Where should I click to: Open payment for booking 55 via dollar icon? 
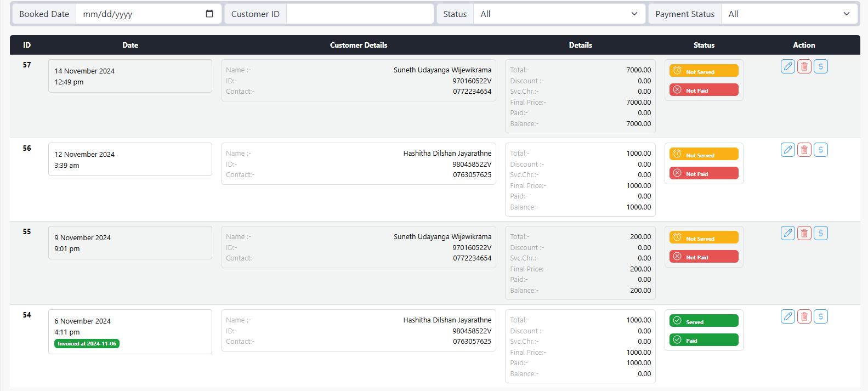(x=820, y=233)
